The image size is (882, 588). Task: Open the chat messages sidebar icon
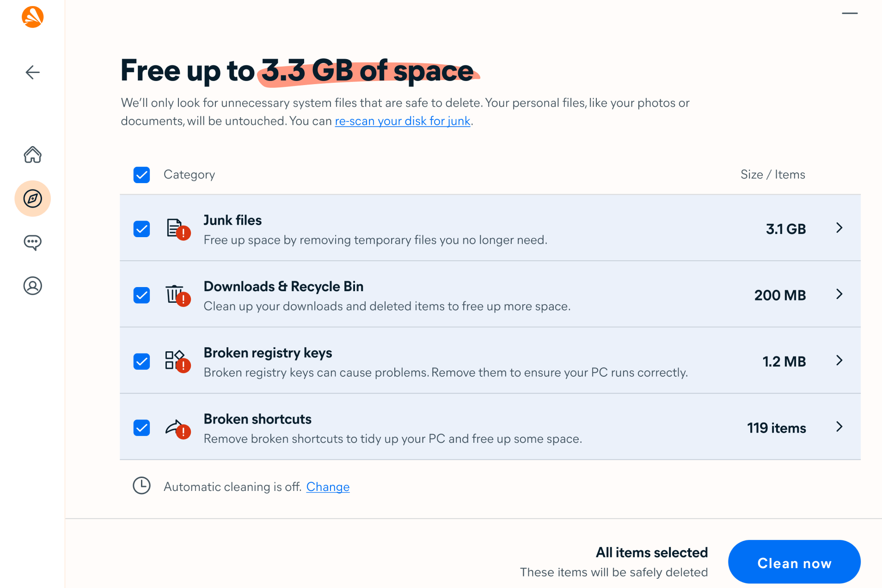(32, 242)
